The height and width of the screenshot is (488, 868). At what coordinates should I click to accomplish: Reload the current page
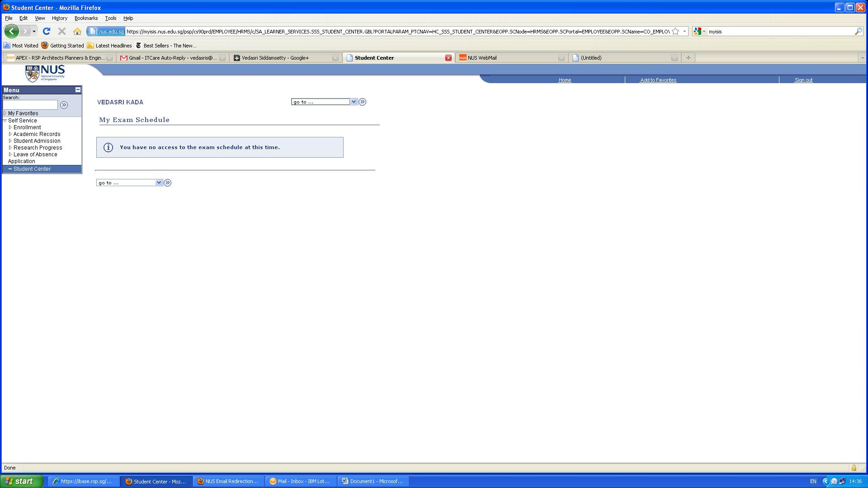[x=46, y=31]
